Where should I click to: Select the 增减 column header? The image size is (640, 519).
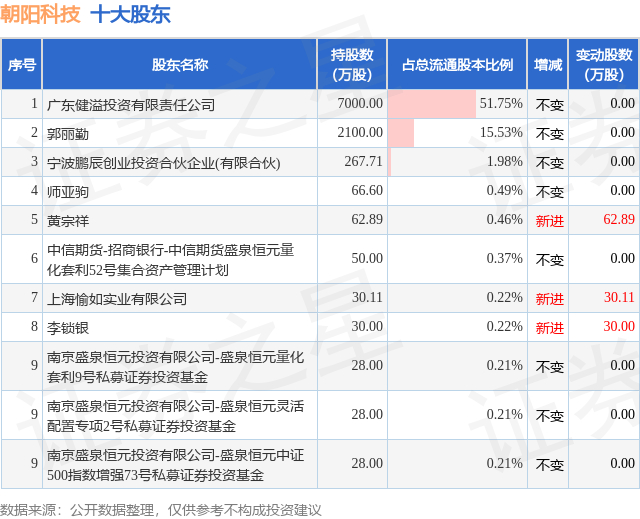[548, 64]
